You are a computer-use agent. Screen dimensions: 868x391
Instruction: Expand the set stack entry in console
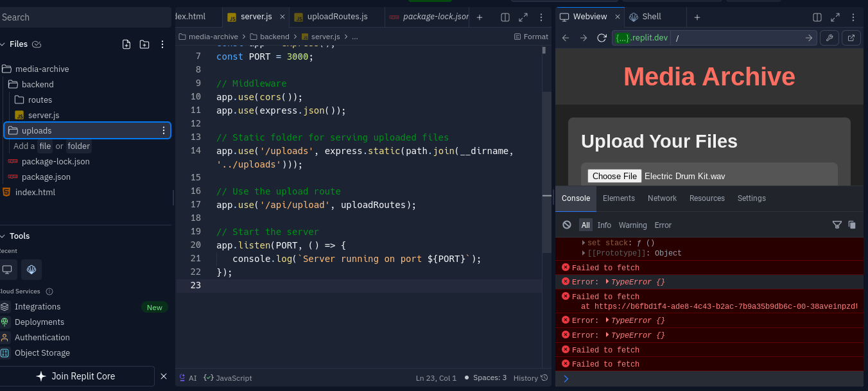coord(583,243)
